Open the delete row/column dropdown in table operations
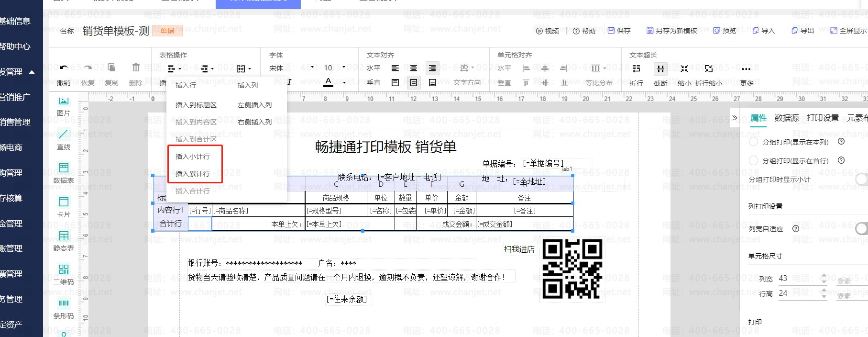The width and height of the screenshot is (868, 337). 208,68
